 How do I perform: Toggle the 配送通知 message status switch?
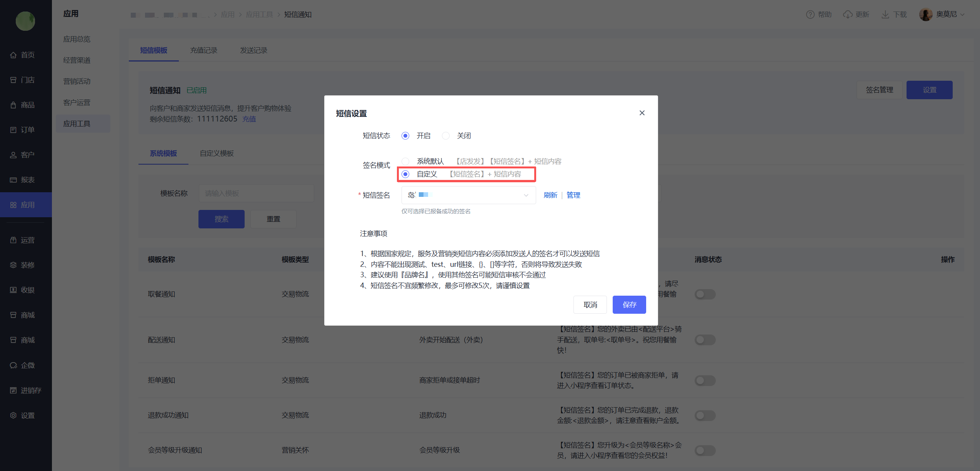coord(705,340)
